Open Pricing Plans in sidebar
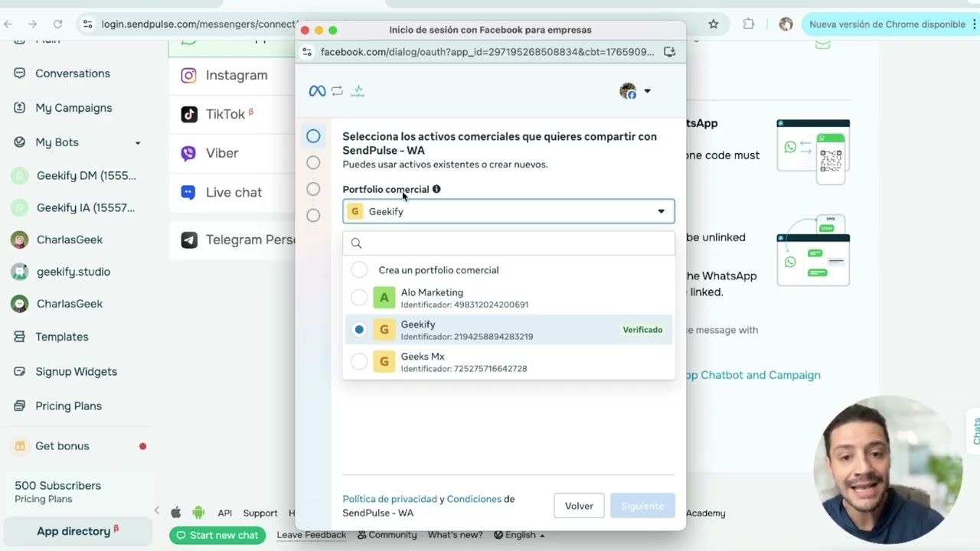Image resolution: width=980 pixels, height=551 pixels. (68, 406)
